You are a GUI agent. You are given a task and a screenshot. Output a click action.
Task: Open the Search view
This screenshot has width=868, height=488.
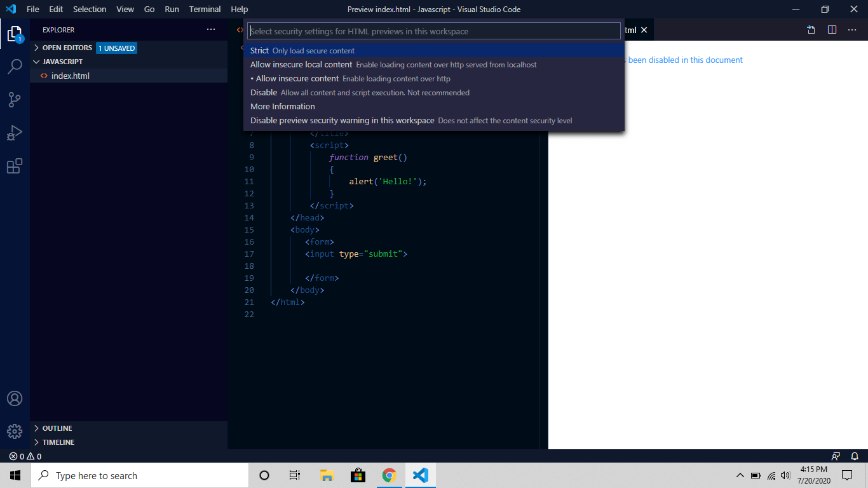15,67
